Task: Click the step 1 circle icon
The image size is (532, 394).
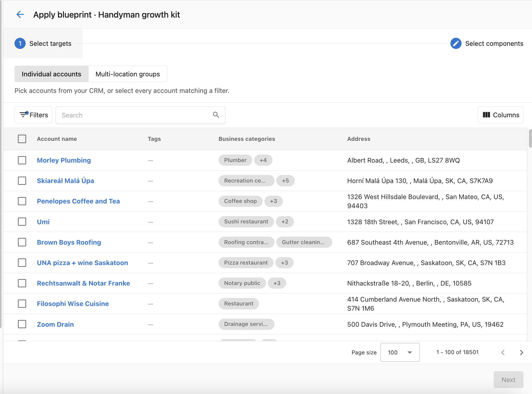Action: point(20,43)
